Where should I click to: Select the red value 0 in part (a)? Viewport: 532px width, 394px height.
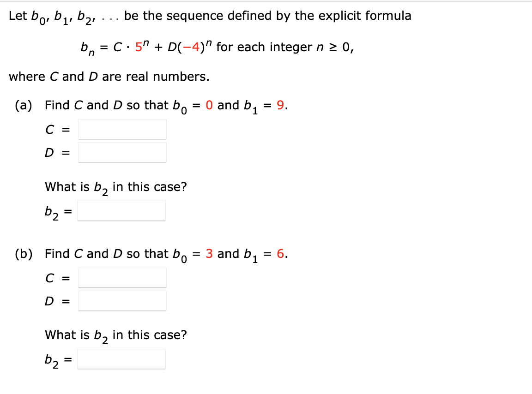pyautogui.click(x=209, y=105)
